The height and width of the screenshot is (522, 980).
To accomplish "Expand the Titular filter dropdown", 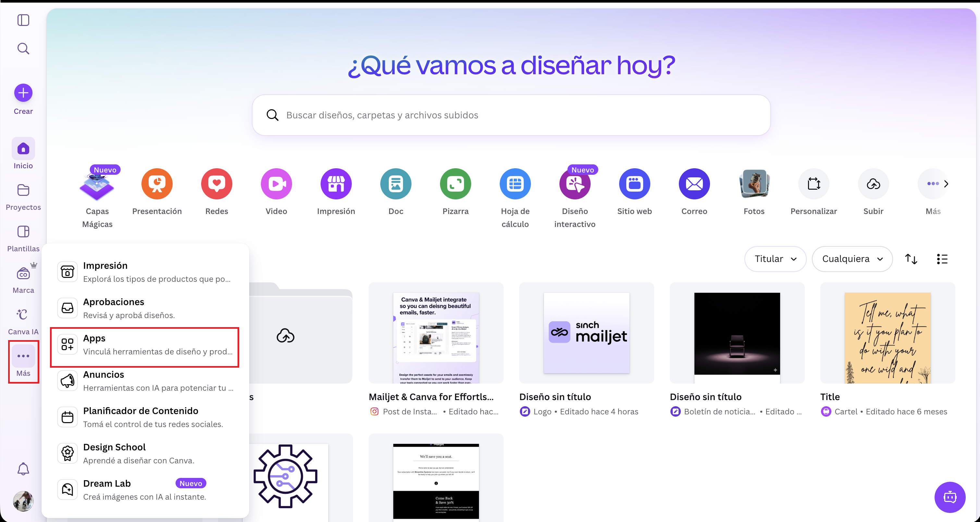I will pyautogui.click(x=775, y=259).
